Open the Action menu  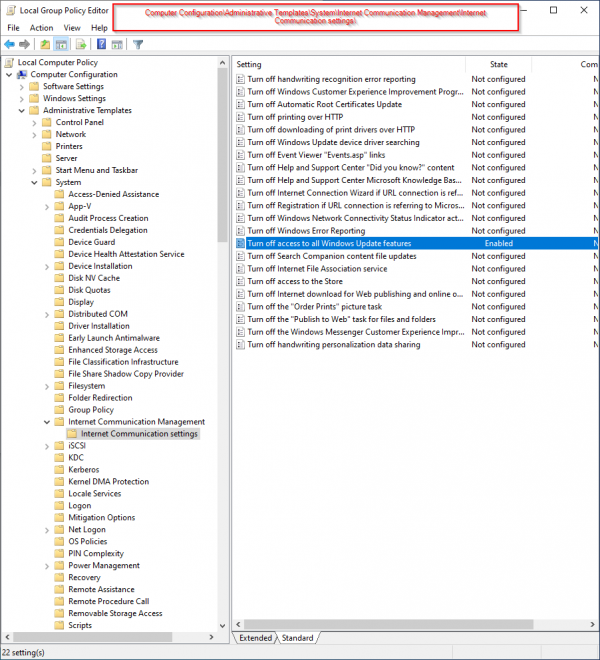tap(41, 28)
